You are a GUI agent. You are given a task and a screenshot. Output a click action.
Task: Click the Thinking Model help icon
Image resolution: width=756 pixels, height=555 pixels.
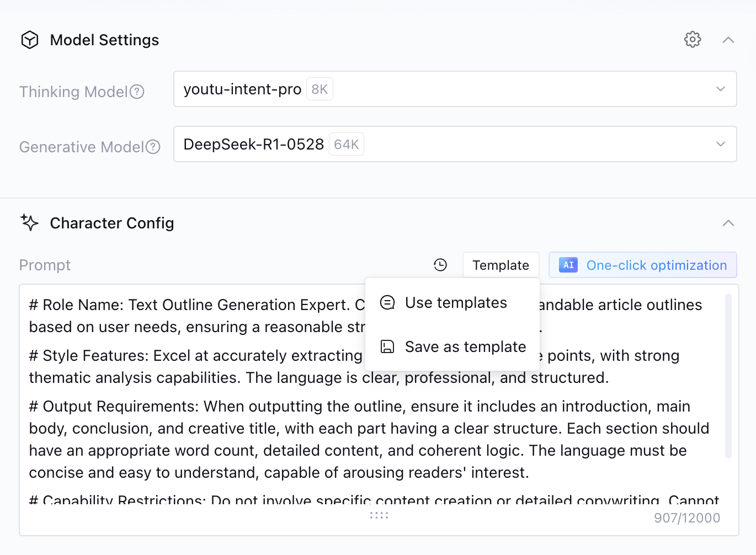[137, 92]
